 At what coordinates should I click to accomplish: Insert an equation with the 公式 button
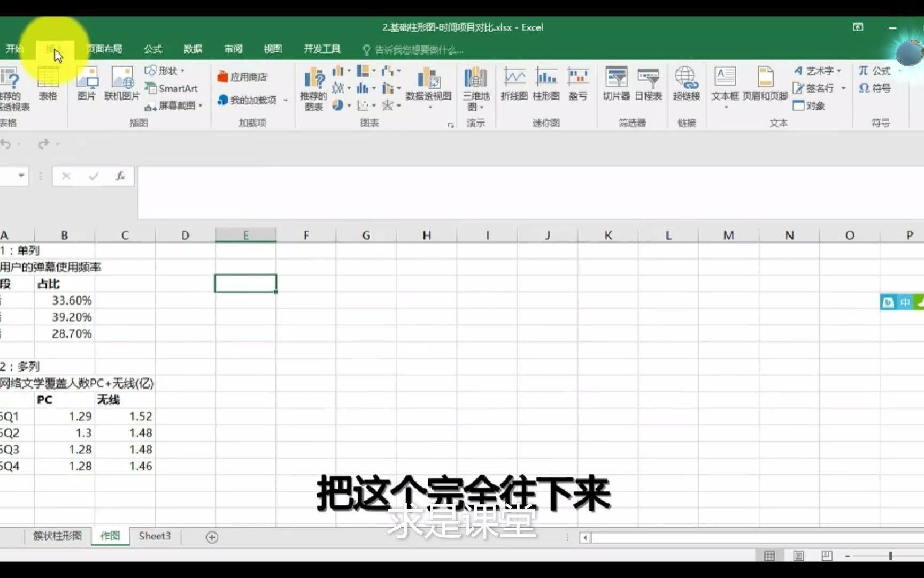(875, 71)
